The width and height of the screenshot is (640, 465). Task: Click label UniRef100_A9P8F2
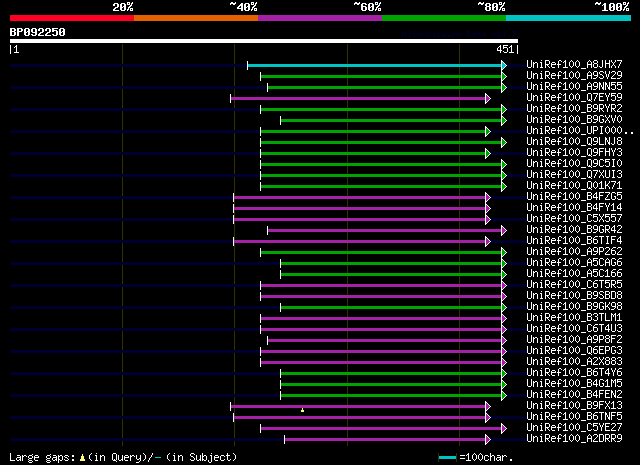(574, 340)
